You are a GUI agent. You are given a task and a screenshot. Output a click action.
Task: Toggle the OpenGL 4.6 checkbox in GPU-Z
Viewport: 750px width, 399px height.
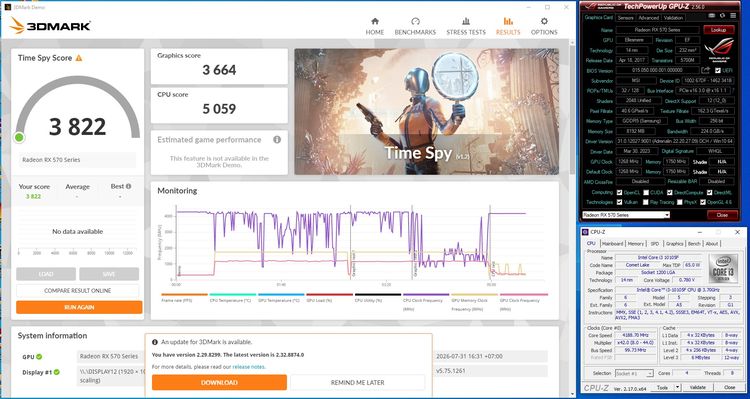[703, 202]
